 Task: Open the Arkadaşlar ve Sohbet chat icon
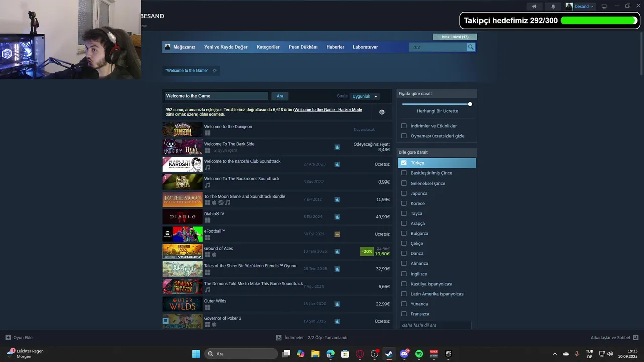tap(636, 338)
